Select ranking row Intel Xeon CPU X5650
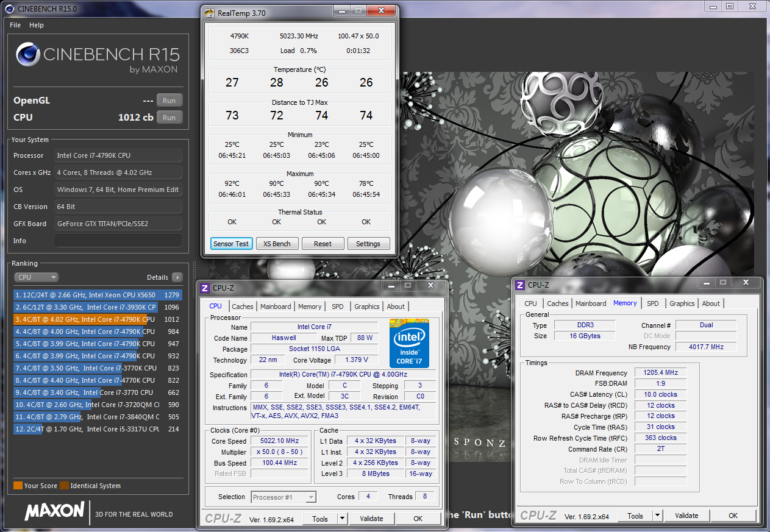 click(x=98, y=295)
